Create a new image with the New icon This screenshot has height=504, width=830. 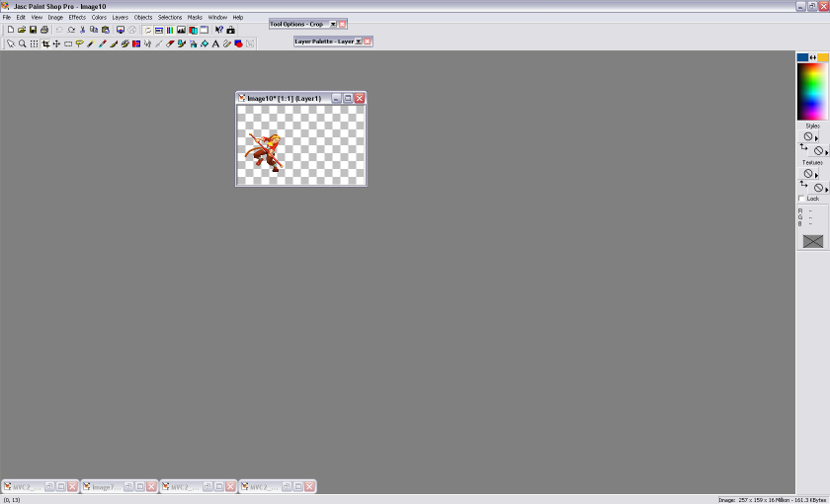(11, 30)
